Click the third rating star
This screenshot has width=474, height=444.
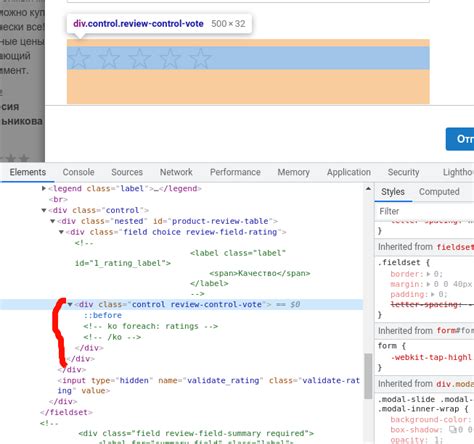[139, 58]
